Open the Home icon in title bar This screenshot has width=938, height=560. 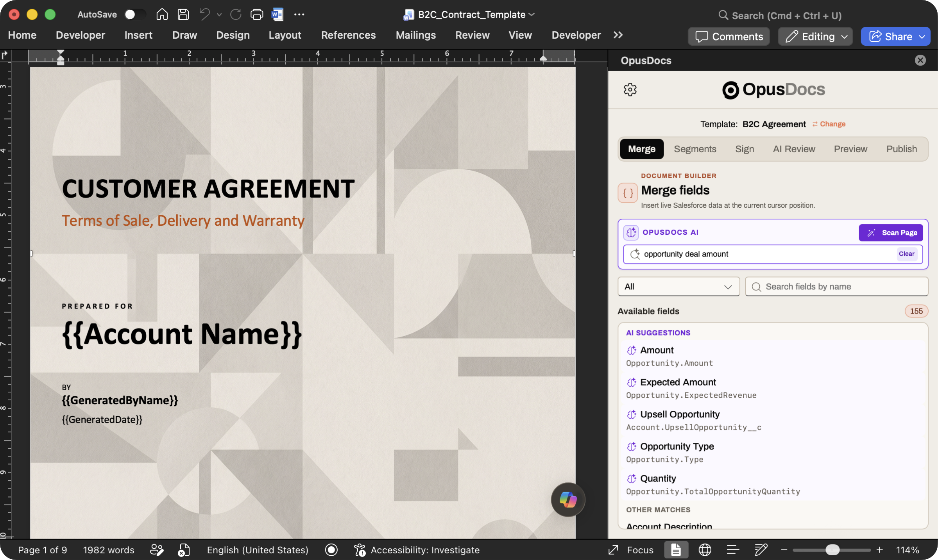162,14
